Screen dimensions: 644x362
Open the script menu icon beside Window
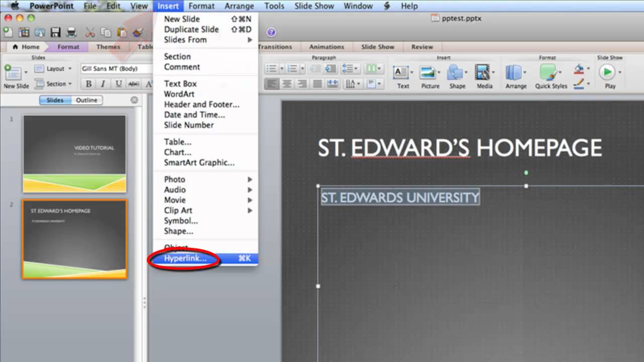point(386,6)
